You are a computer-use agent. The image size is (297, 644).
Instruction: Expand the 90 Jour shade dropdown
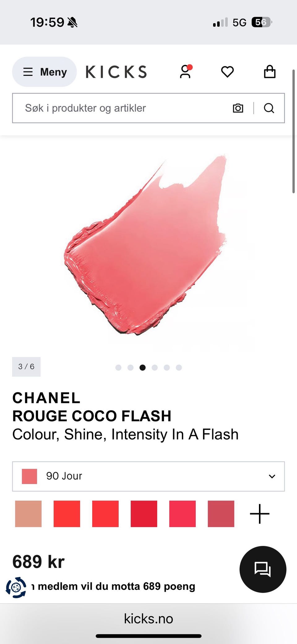pyautogui.click(x=148, y=476)
